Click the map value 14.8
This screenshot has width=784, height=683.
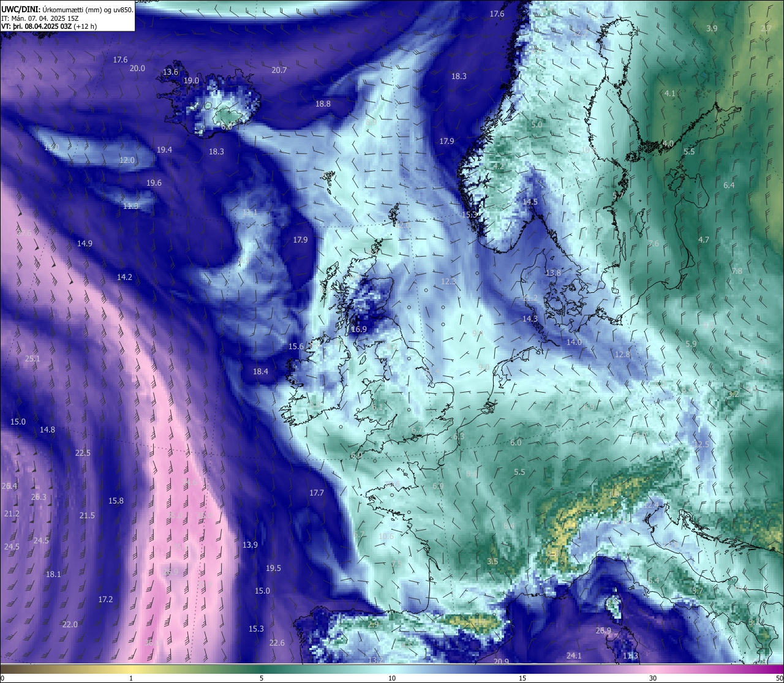[47, 430]
